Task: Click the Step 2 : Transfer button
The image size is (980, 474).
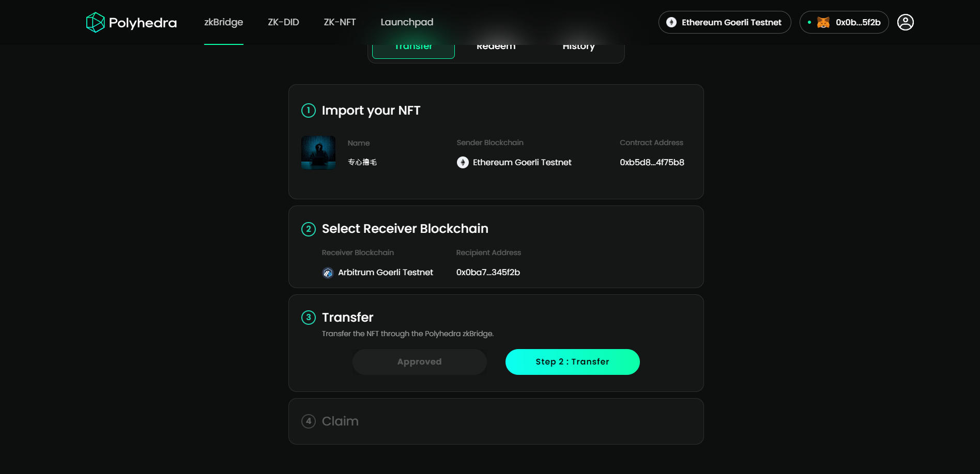Action: 573,362
